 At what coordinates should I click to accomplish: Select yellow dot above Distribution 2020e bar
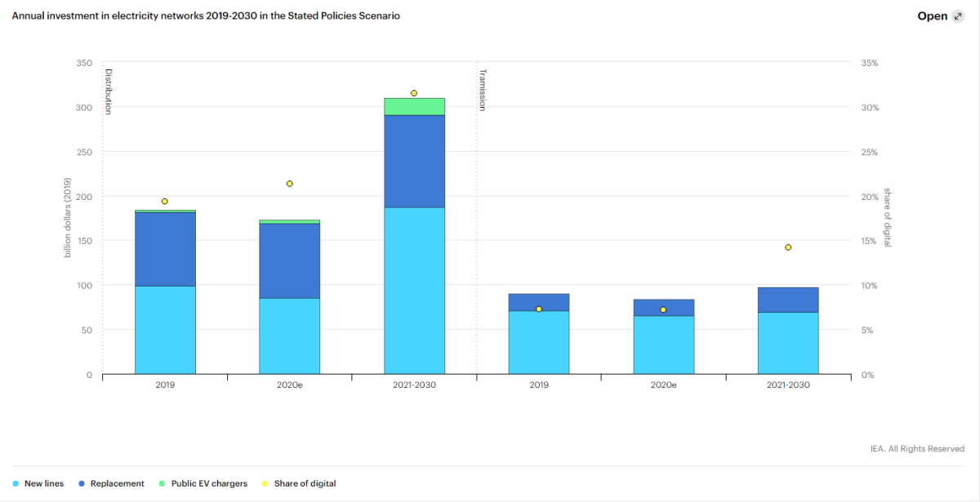pos(289,184)
